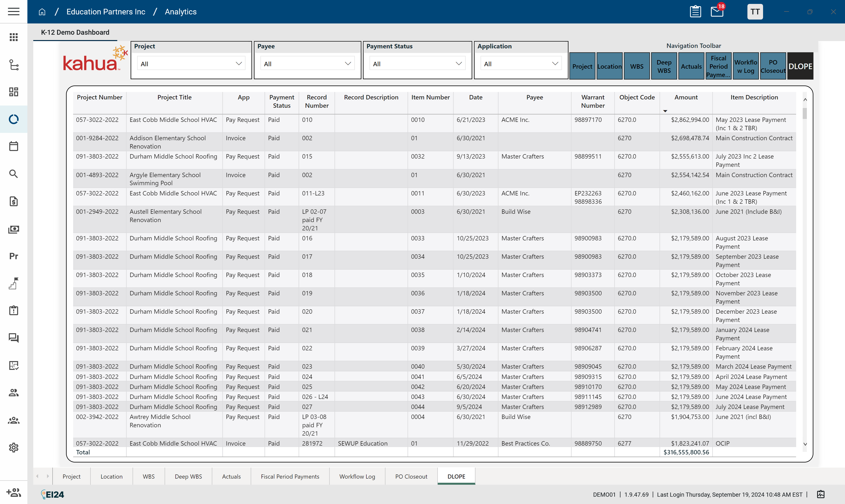Screen dimensions: 845x504
Task: Click the Actuals navigation toolbar button
Action: tap(691, 66)
